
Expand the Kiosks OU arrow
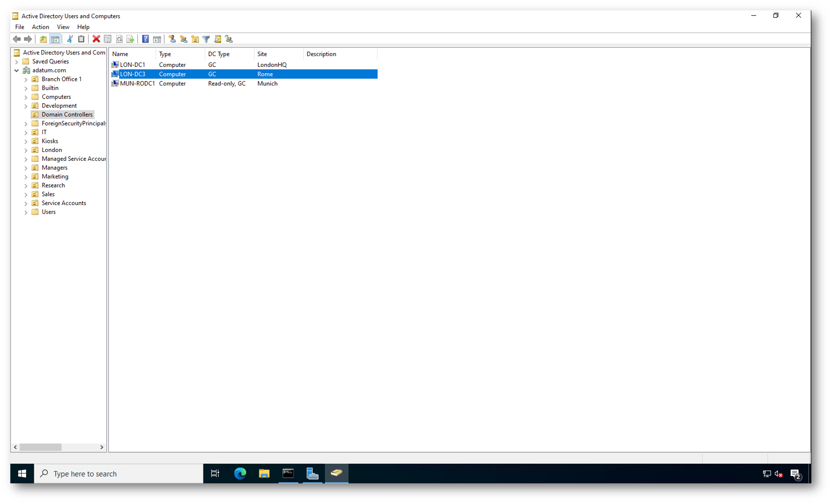[x=26, y=142]
